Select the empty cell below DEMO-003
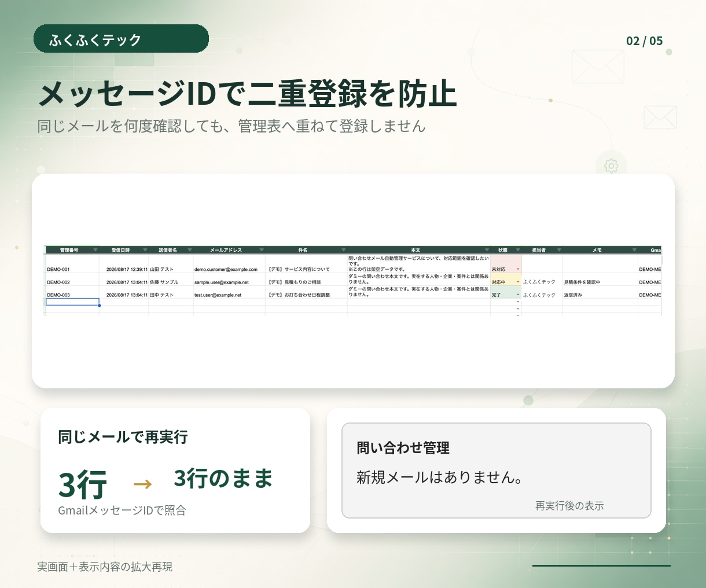This screenshot has width=706, height=588. (x=72, y=302)
